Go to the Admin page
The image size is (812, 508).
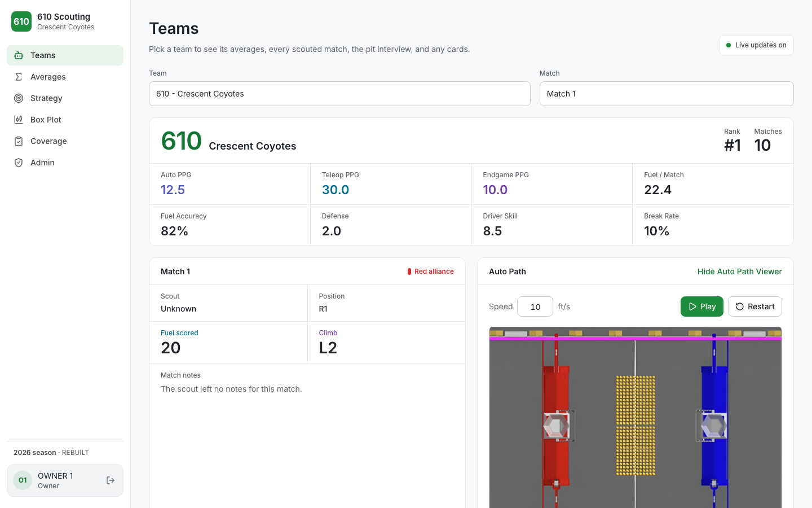[x=65, y=163]
